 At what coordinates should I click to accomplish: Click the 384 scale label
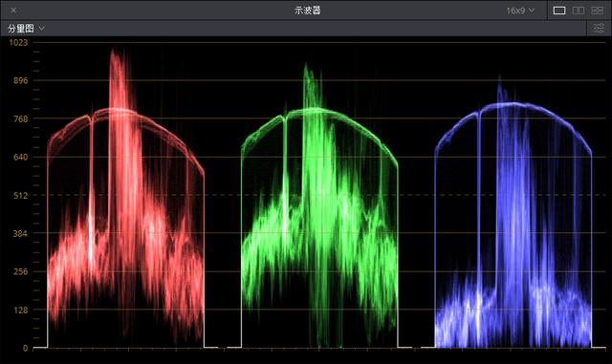[x=21, y=233]
